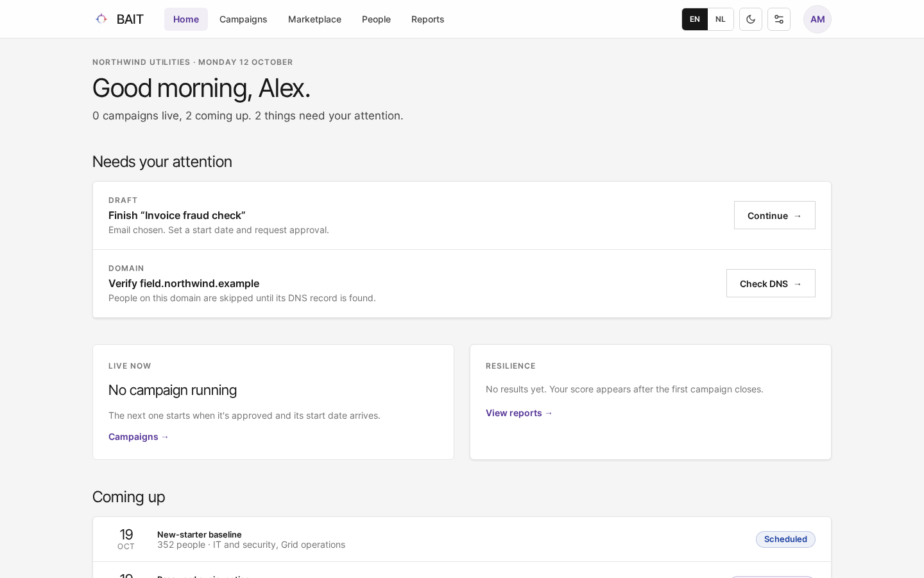Screen dimensions: 924x578
Task: Open the Campaigns tab
Action: tap(243, 19)
